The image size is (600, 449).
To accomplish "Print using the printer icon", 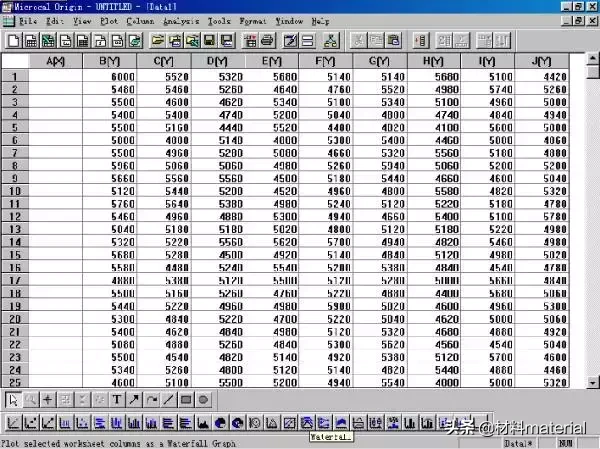I will click(x=267, y=41).
